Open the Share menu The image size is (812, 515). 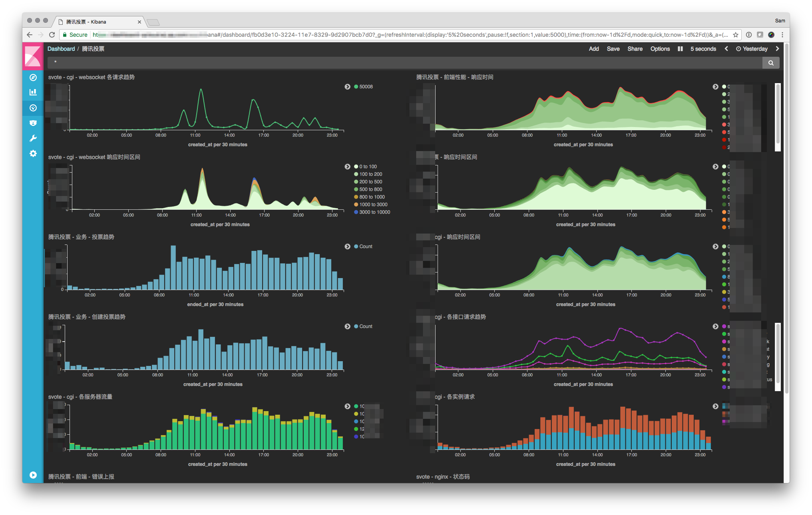[x=635, y=49]
